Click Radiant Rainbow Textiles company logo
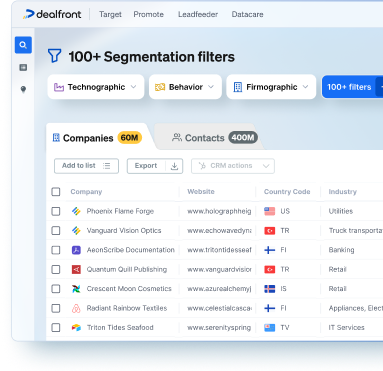 pos(76,308)
